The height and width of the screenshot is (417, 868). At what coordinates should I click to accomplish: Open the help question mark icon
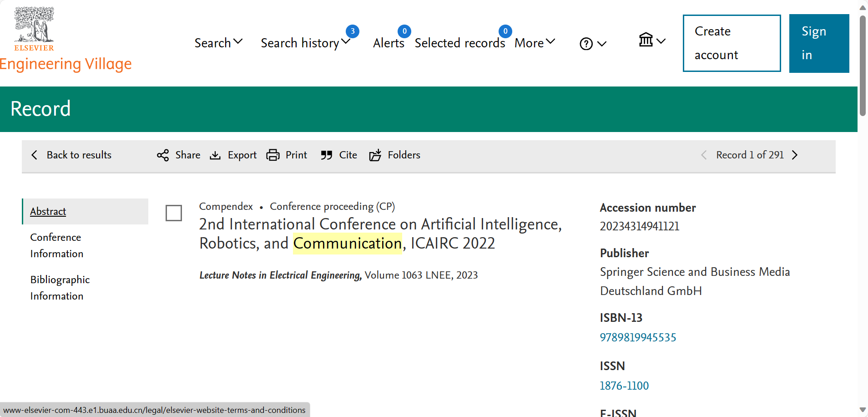(x=586, y=44)
